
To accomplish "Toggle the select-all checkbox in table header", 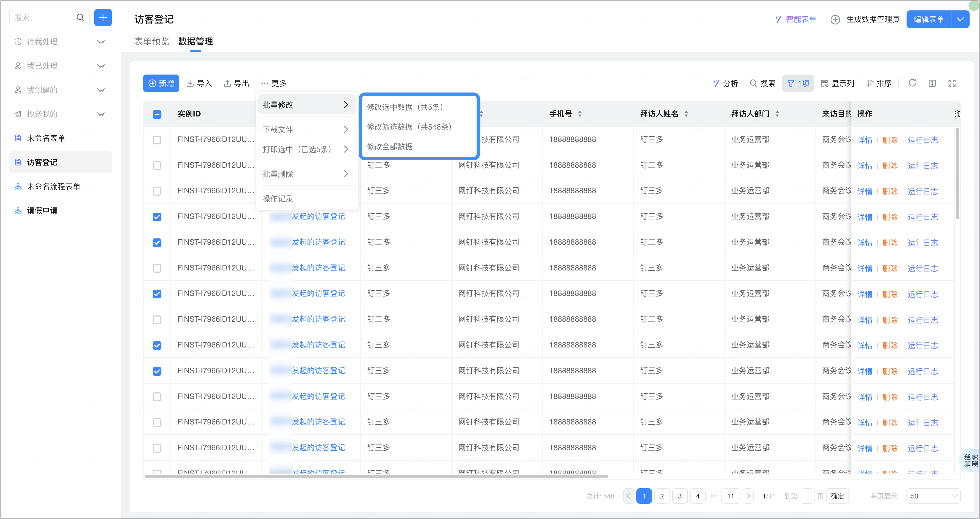I will (x=157, y=114).
